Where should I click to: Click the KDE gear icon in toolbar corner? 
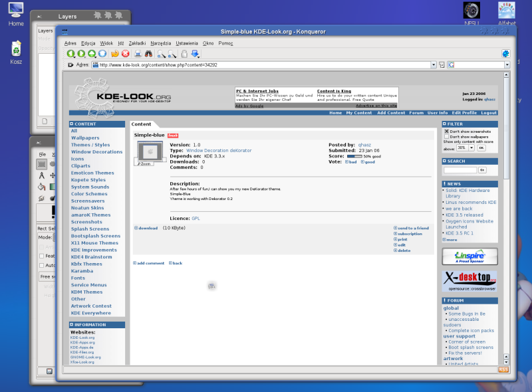click(505, 54)
